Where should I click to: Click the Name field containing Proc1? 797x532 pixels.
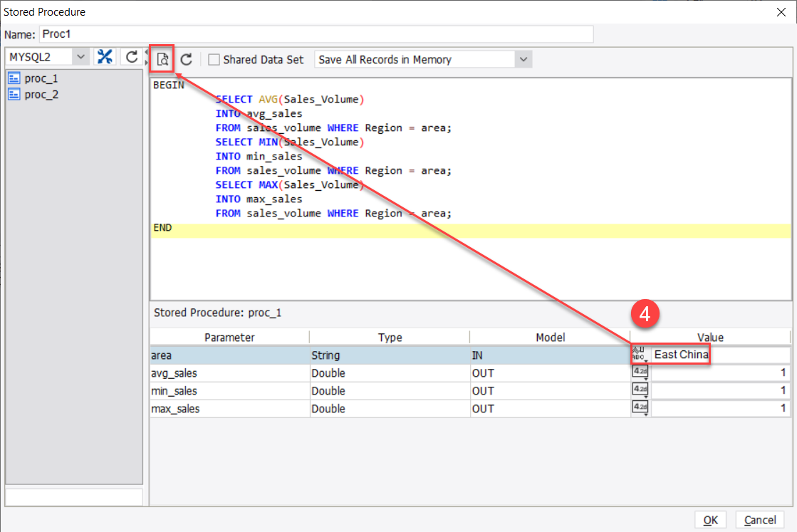[316, 34]
